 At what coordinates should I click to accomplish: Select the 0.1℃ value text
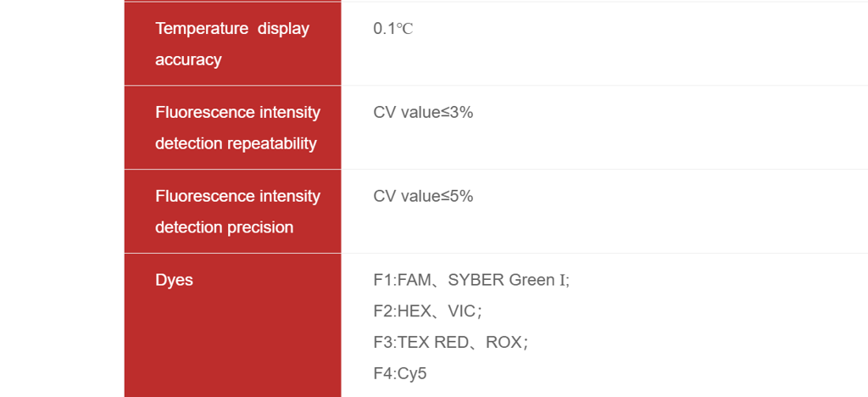[x=392, y=28]
